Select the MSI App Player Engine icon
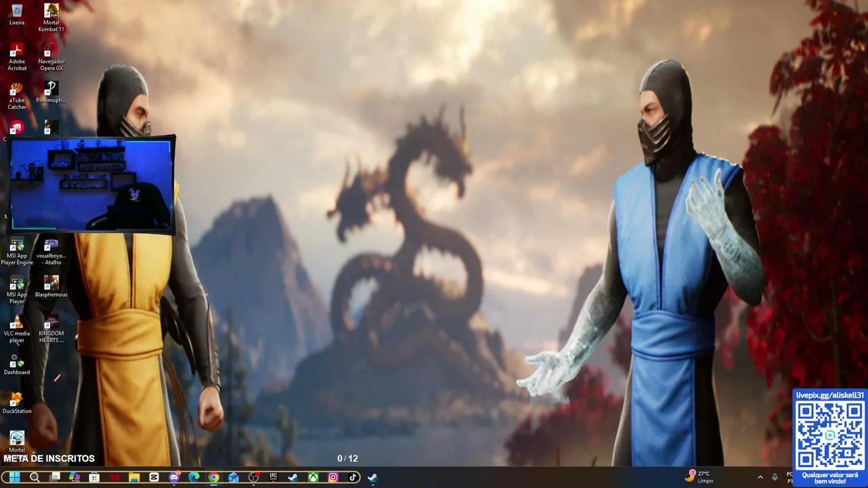 pos(17,251)
